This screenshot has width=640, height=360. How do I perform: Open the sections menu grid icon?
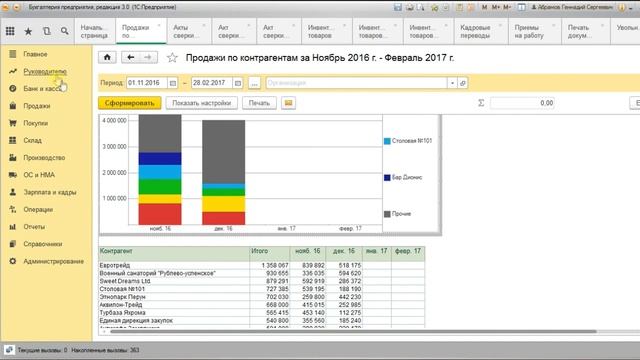[10, 31]
